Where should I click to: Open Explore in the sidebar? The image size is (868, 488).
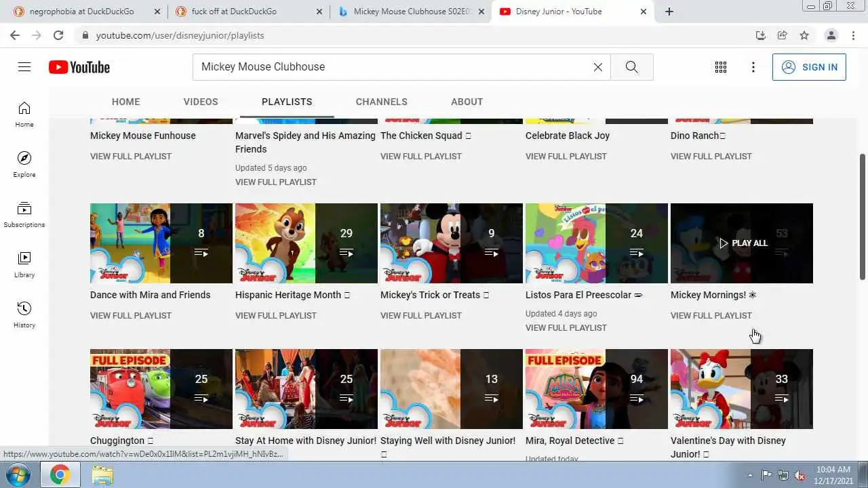[x=24, y=165]
